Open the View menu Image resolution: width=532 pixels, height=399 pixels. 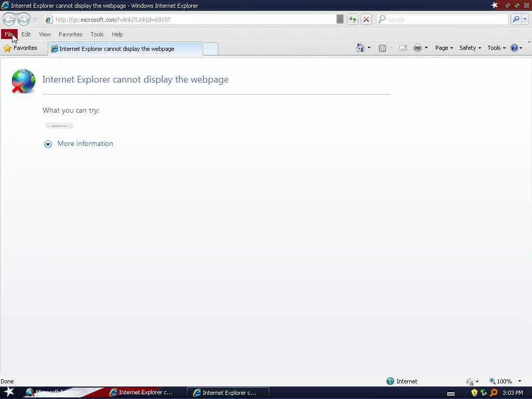(x=45, y=34)
